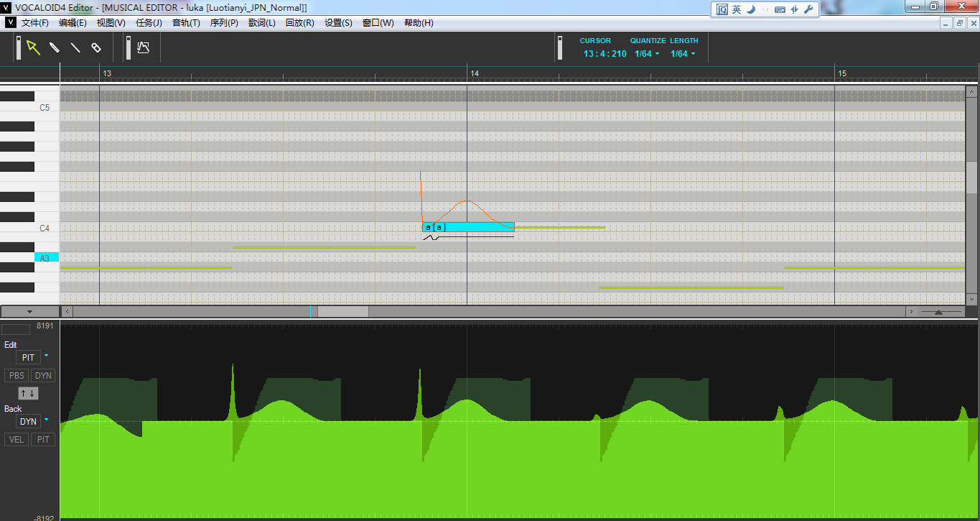This screenshot has width=980, height=521.
Task: Click the up-down swap arrows button
Action: tap(28, 393)
